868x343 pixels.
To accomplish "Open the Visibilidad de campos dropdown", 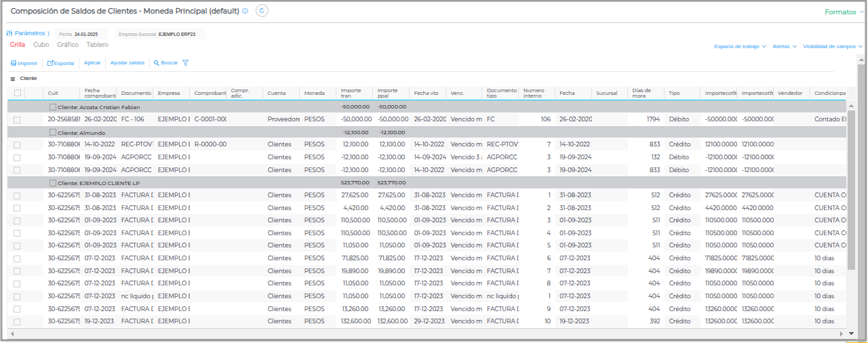I will [x=833, y=47].
